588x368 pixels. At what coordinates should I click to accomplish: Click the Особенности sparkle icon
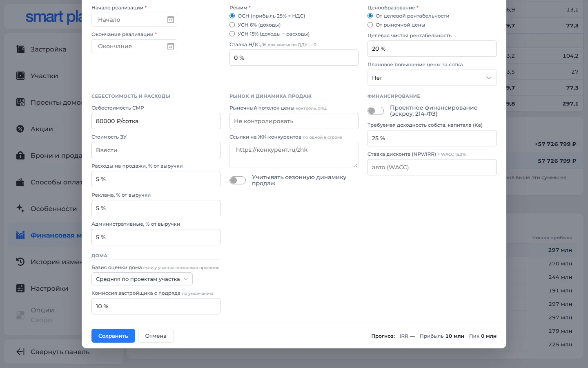pyautogui.click(x=20, y=209)
